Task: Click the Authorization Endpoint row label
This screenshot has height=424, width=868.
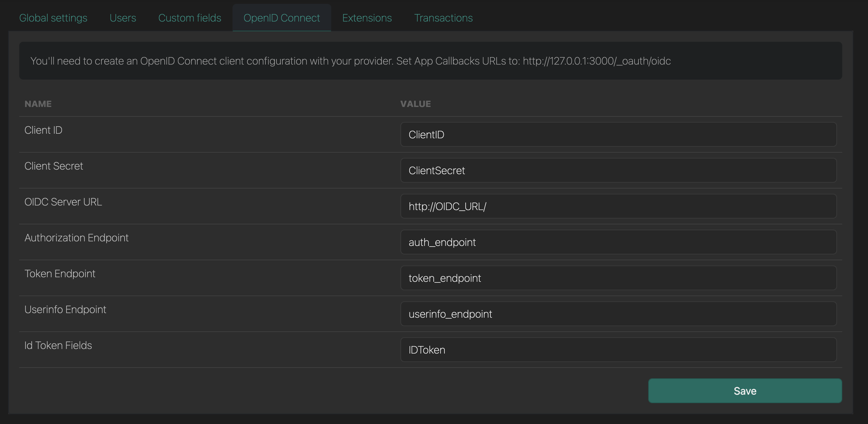Action: point(77,238)
